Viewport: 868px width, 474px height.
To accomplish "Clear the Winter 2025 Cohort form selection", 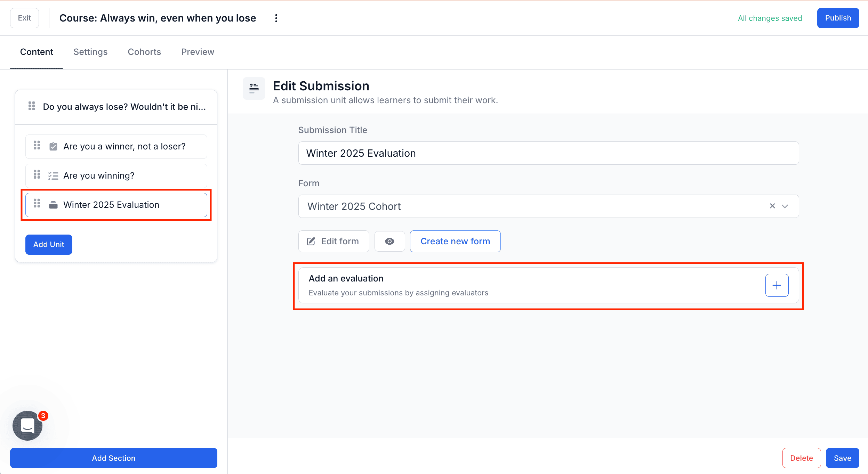I will coord(772,206).
